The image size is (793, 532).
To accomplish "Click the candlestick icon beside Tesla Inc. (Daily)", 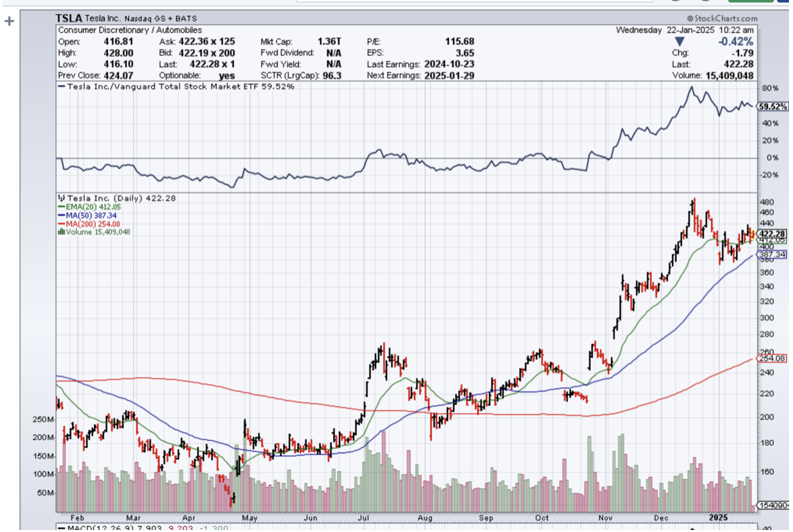I will (x=60, y=198).
